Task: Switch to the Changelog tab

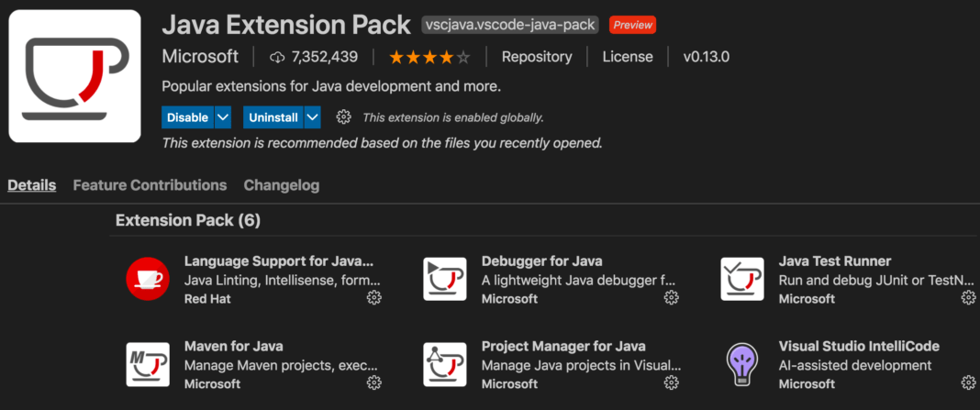Action: pyautogui.click(x=282, y=185)
